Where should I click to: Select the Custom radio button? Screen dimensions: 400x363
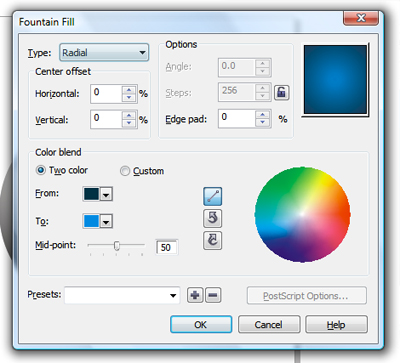coord(125,171)
